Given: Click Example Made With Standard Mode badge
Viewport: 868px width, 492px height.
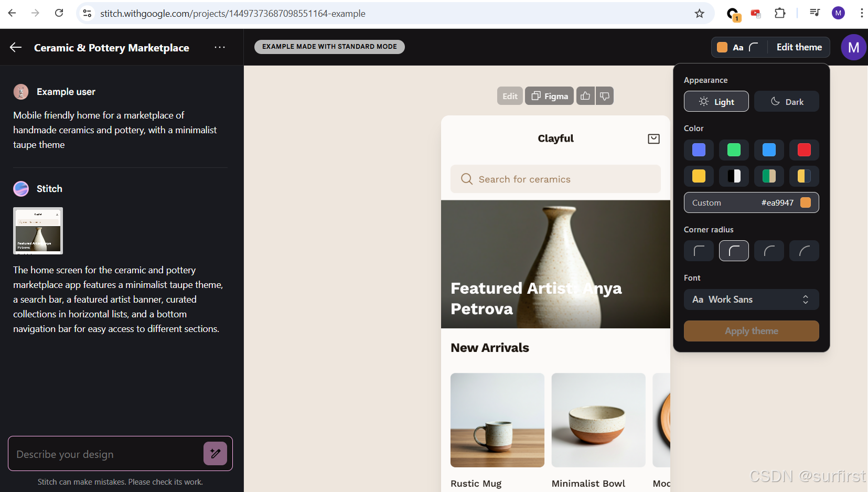Looking at the screenshot, I should click(329, 47).
